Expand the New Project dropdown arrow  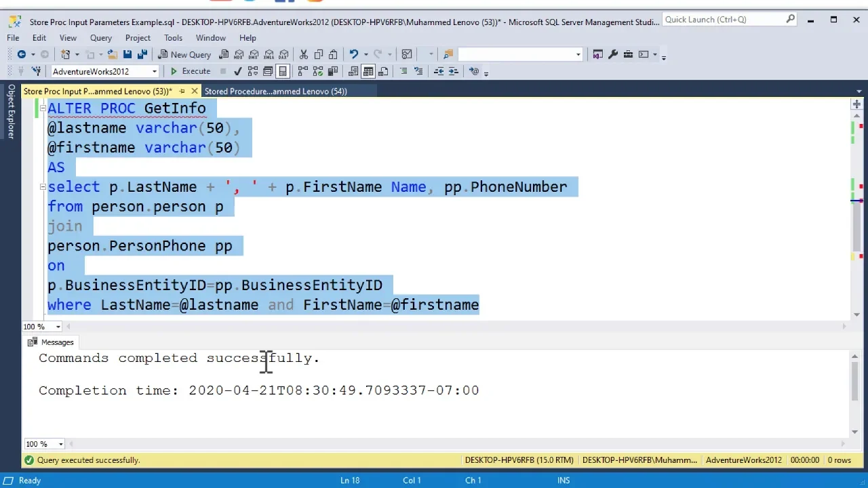coord(77,54)
